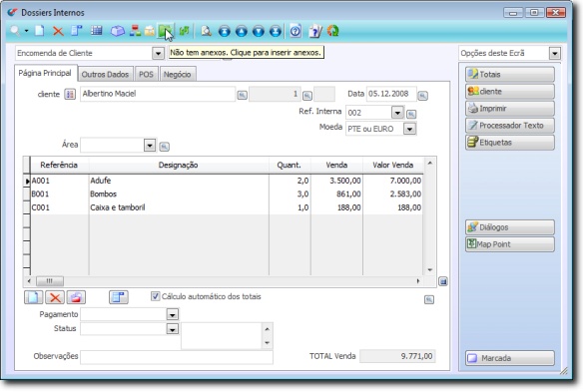Expand the Encomenda de Cliente dropdown

[158, 53]
